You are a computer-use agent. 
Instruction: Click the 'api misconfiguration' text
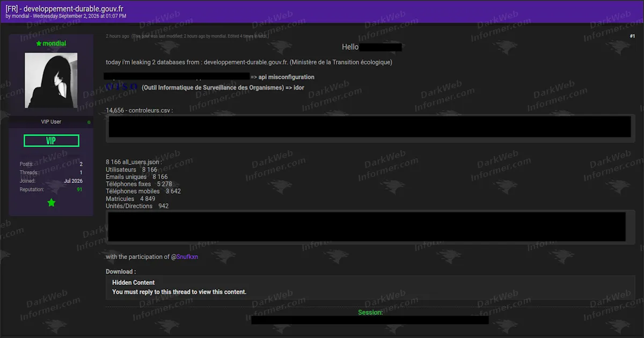click(x=287, y=77)
